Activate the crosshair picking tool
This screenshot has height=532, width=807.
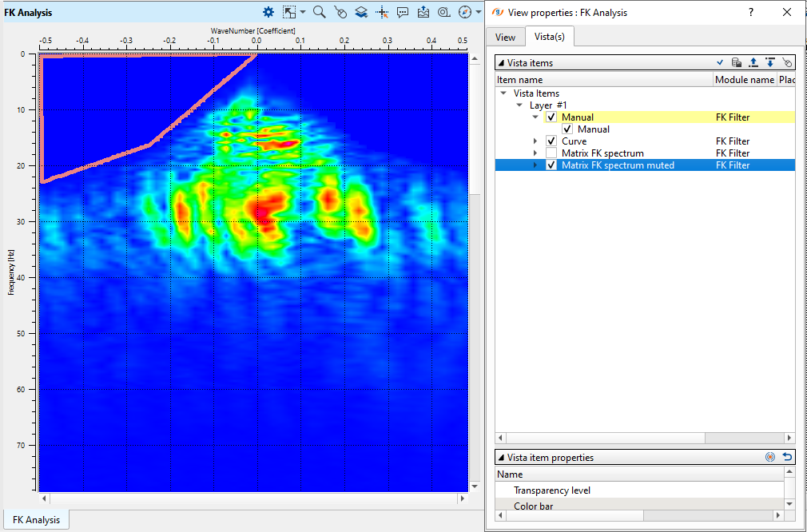pos(382,12)
